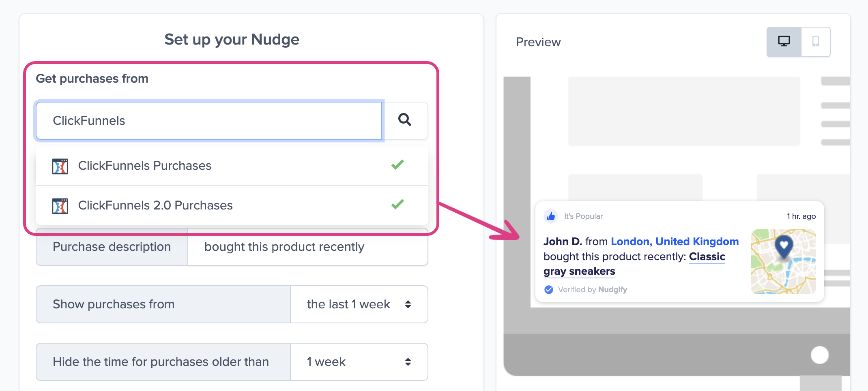
Task: Click the white circle on the monitor preview
Action: tap(820, 355)
